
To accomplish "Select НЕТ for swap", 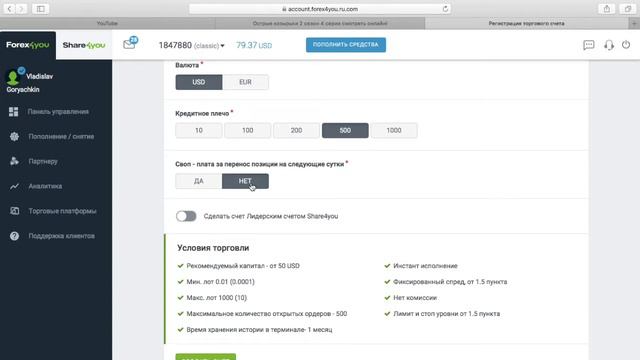I will 245,181.
